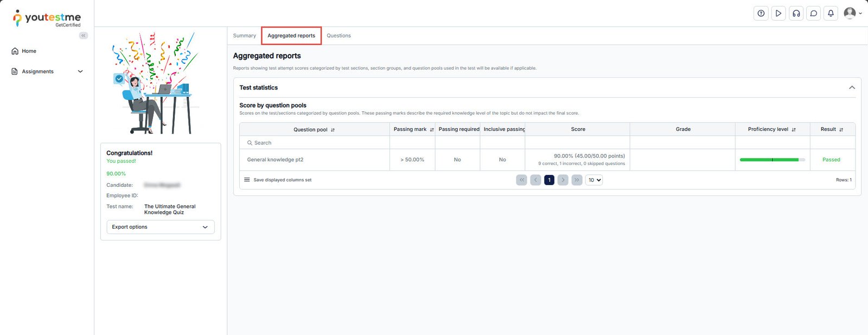Open the notifications bell icon

click(831, 14)
